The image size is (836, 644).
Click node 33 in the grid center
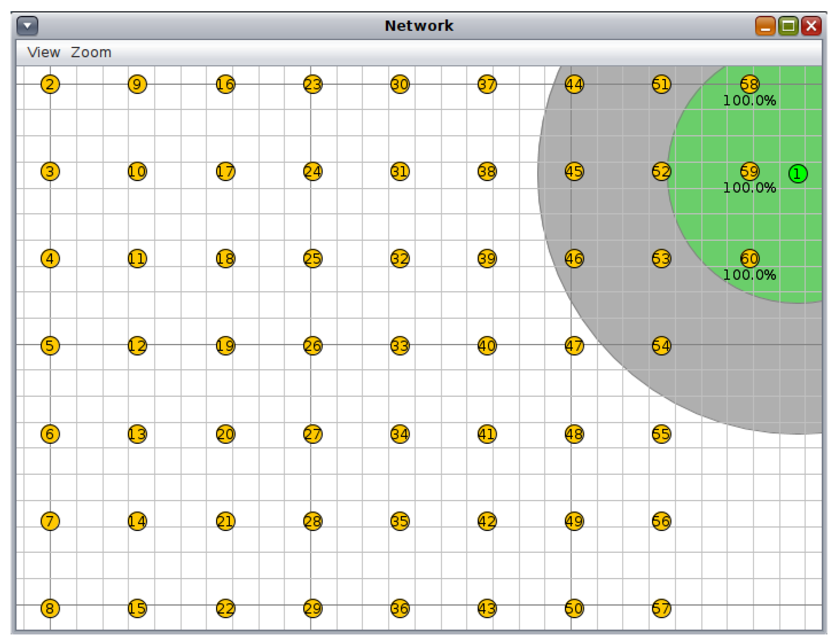400,346
